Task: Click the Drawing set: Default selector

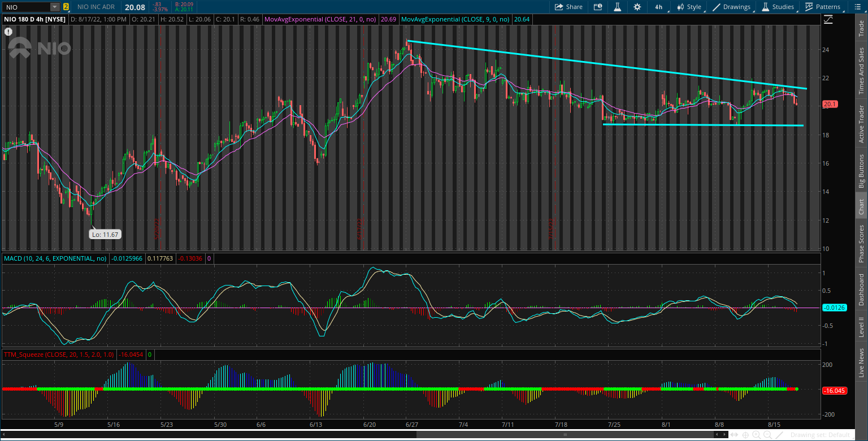Action: coord(819,435)
